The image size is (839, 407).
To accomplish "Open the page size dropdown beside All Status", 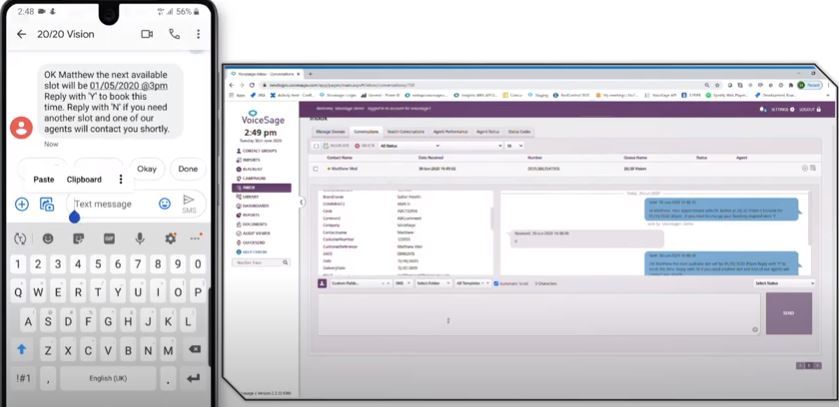I will (x=515, y=145).
